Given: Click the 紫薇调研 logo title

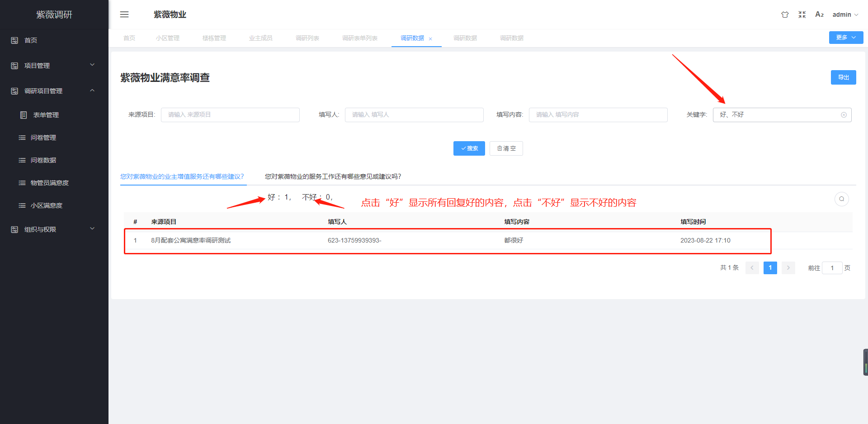Looking at the screenshot, I should (x=54, y=14).
